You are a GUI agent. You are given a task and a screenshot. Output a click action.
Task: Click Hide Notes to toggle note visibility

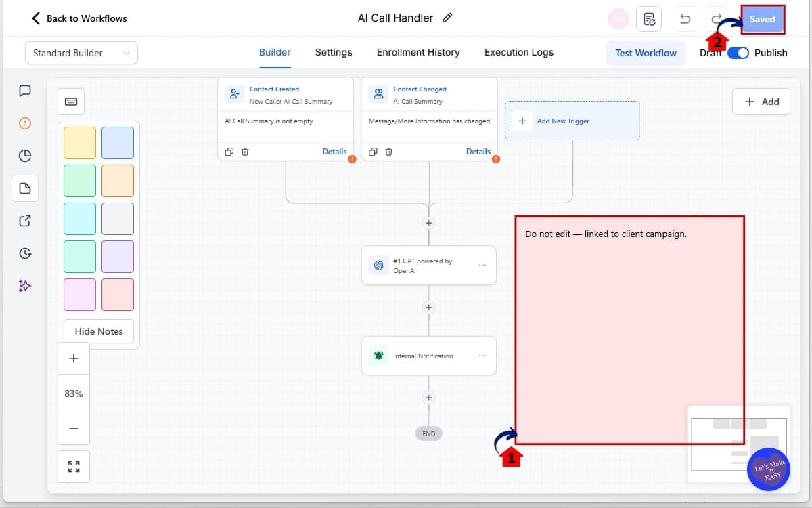[99, 331]
